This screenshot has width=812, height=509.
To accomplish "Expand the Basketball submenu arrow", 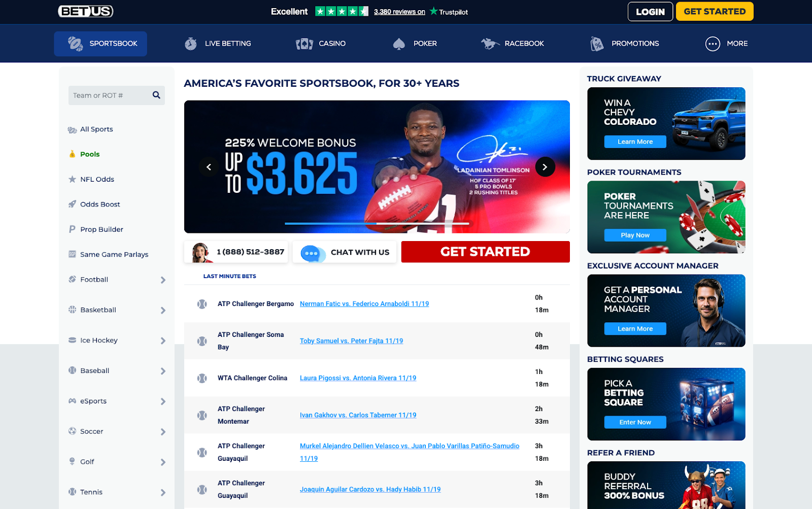I will pos(163,311).
